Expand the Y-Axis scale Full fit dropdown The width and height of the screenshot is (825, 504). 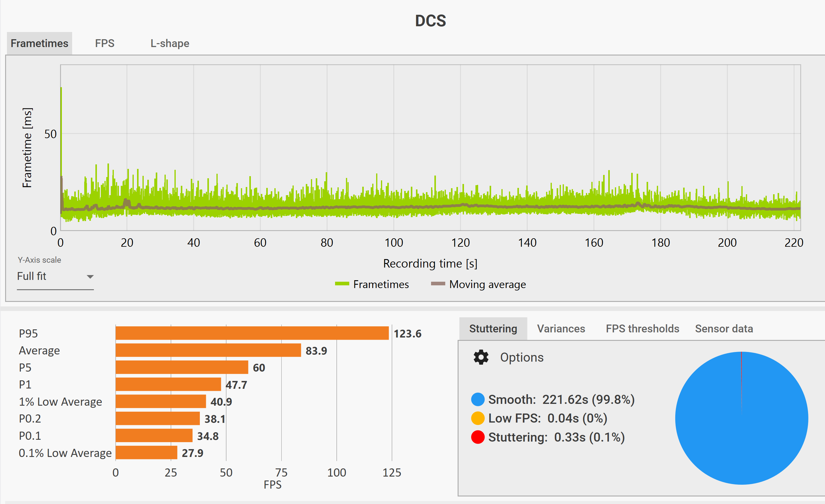[x=55, y=277]
